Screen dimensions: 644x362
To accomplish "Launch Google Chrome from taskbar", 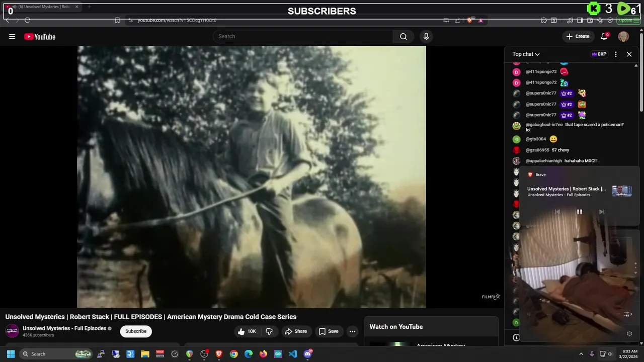I will pyautogui.click(x=234, y=354).
